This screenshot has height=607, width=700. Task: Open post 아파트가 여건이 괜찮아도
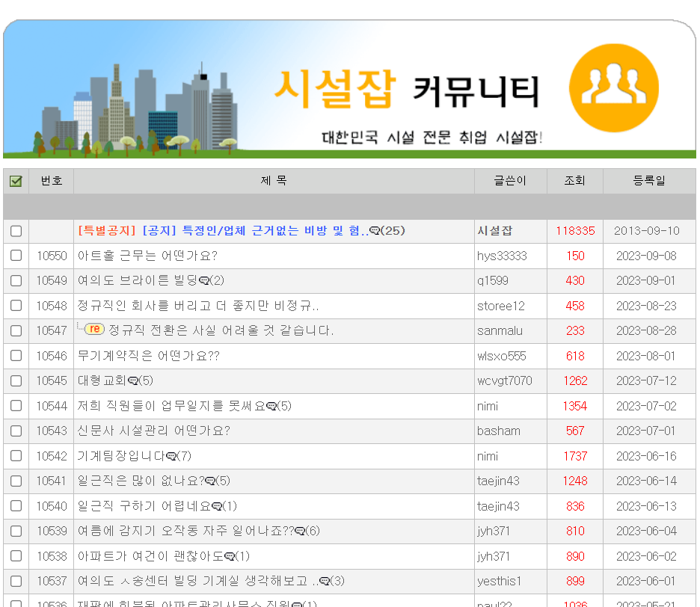point(150,556)
